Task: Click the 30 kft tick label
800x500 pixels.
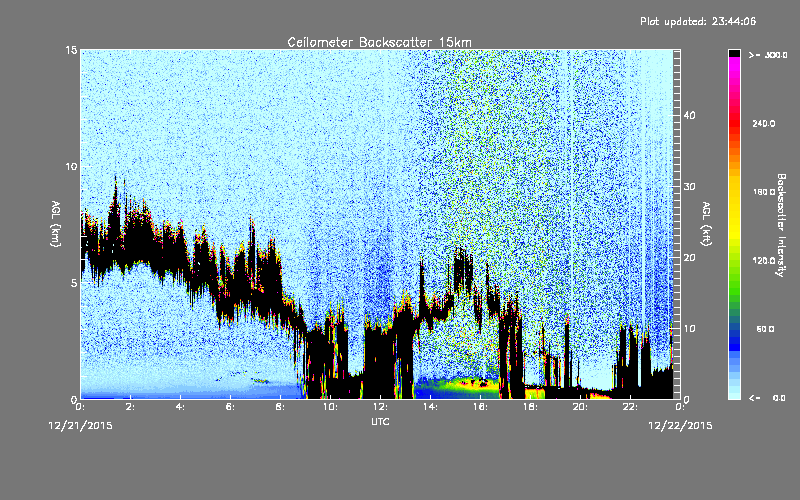Action: (x=689, y=186)
